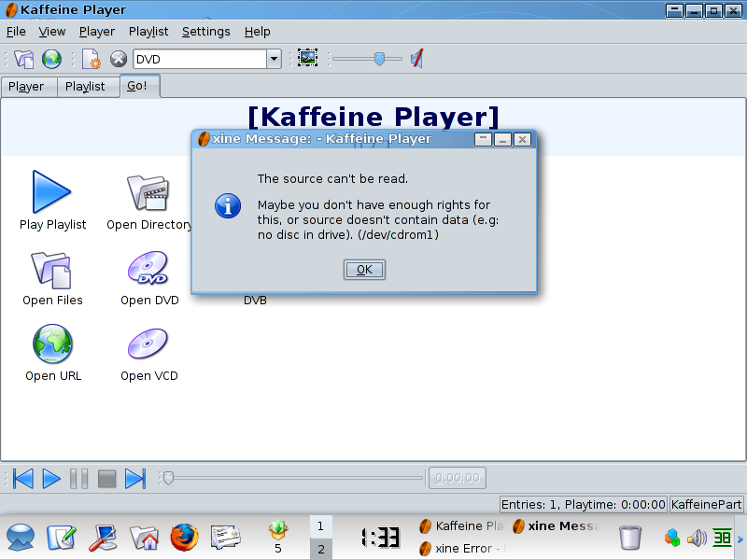
Task: Click the Open Files toolbar icon
Action: click(x=24, y=59)
